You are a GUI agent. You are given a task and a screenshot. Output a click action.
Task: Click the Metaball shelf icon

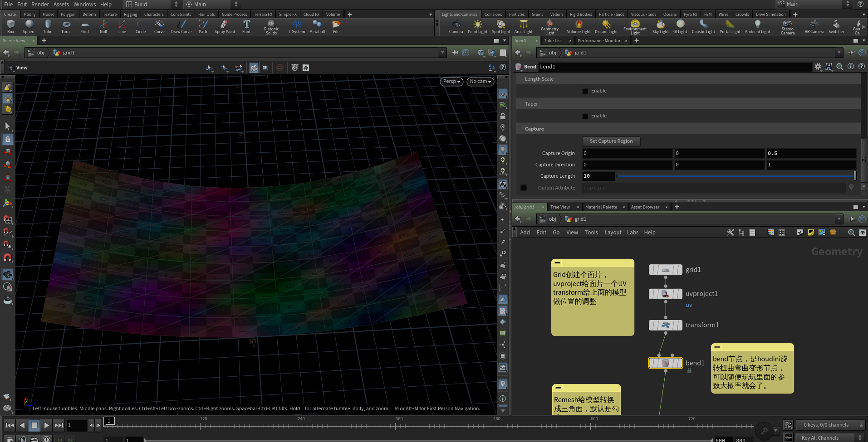coord(317,25)
